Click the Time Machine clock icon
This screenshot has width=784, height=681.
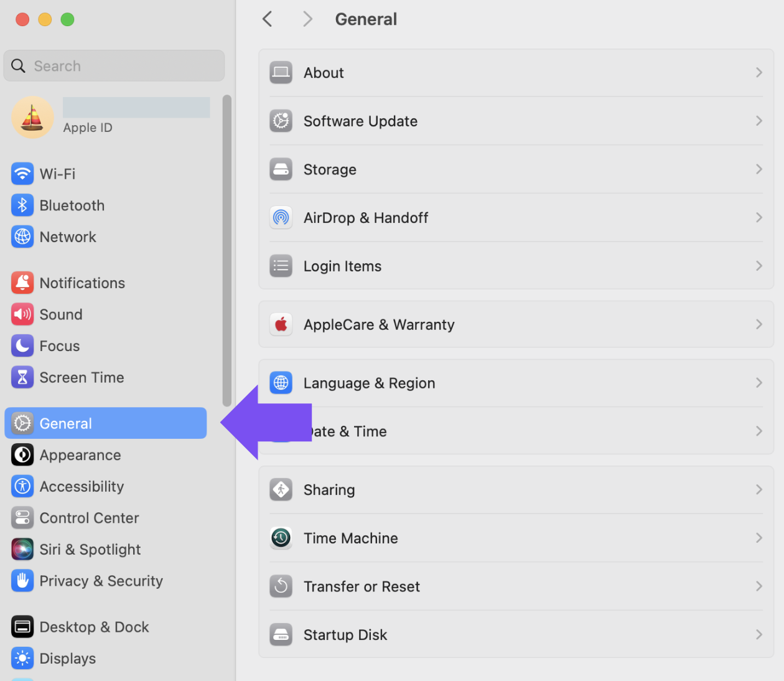[281, 538]
